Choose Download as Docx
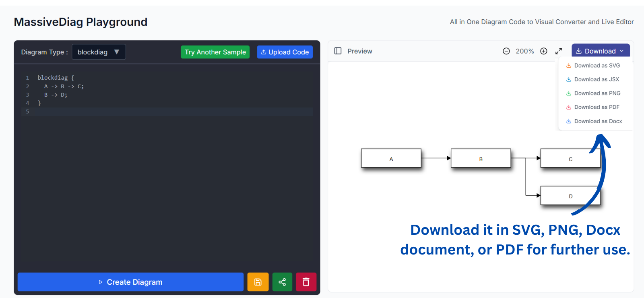 click(594, 121)
